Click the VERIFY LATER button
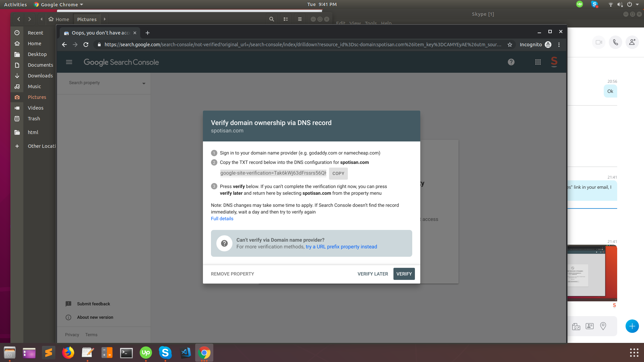The image size is (644, 362). pyautogui.click(x=373, y=274)
